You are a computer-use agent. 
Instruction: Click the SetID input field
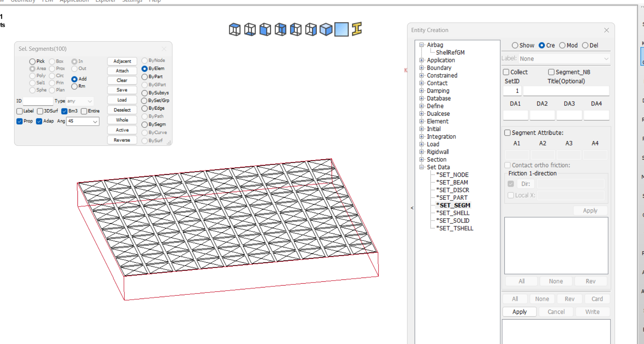512,91
